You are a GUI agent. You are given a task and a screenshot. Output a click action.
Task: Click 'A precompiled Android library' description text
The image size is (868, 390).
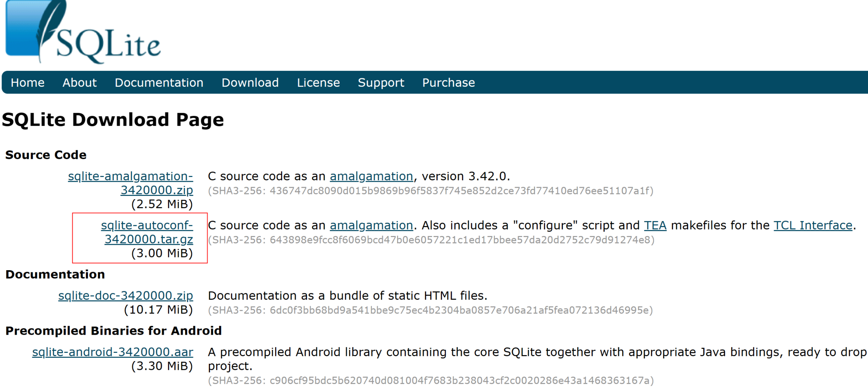537,359
